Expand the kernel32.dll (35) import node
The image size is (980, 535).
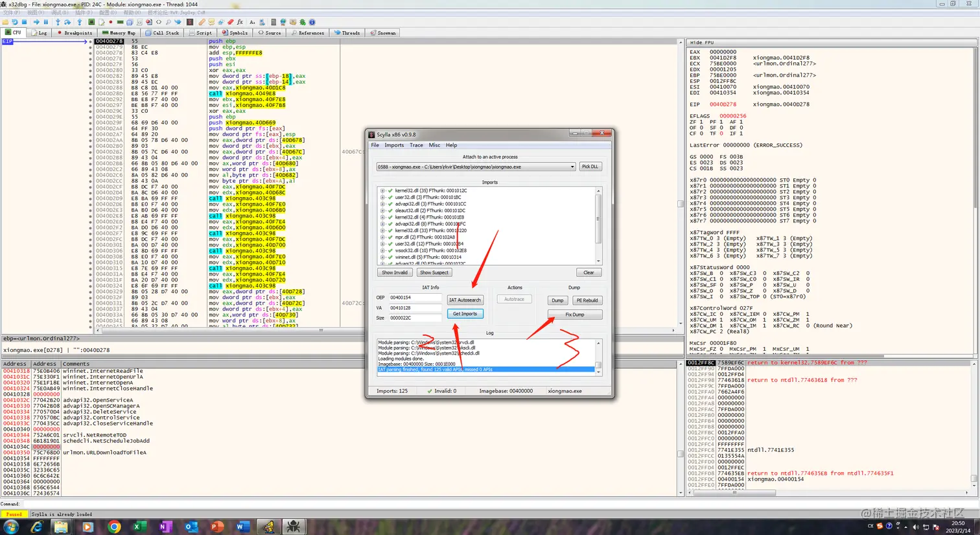coord(382,191)
